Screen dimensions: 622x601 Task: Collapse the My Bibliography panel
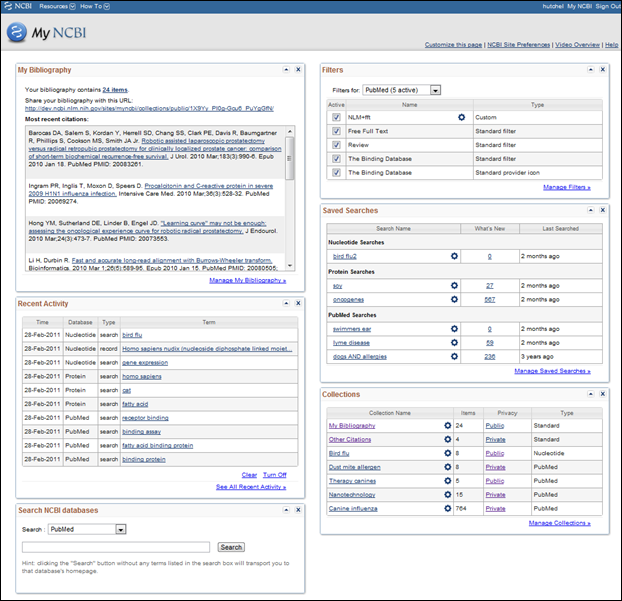(x=284, y=69)
